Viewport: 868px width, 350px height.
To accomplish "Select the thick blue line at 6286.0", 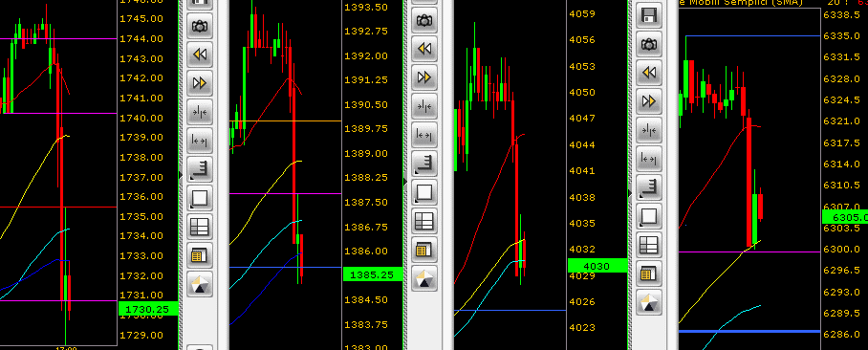I will tap(749, 331).
